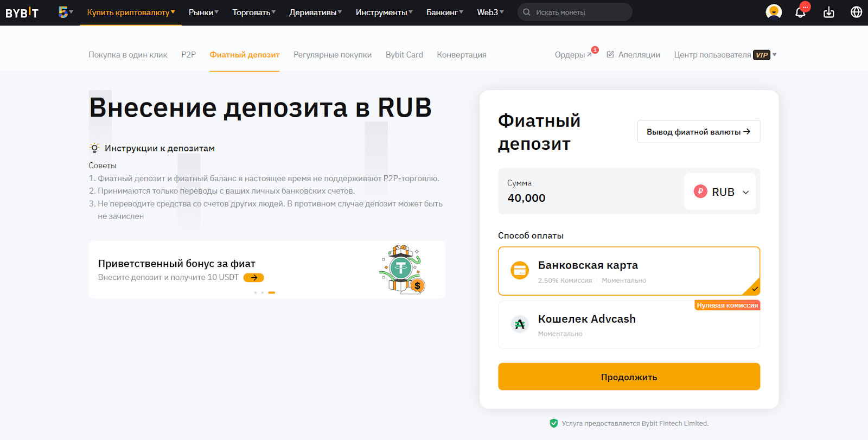Select Кошелек Advcash payment method
868x440 pixels.
[x=629, y=324]
